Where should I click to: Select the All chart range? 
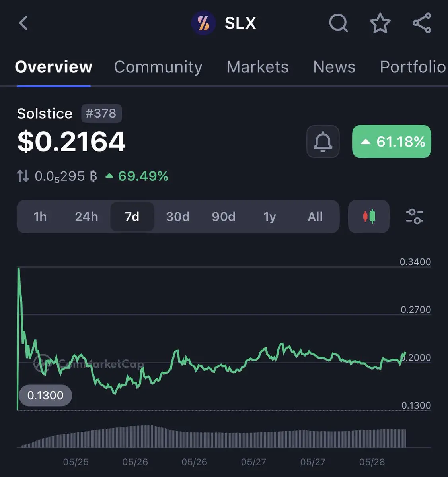click(x=315, y=217)
